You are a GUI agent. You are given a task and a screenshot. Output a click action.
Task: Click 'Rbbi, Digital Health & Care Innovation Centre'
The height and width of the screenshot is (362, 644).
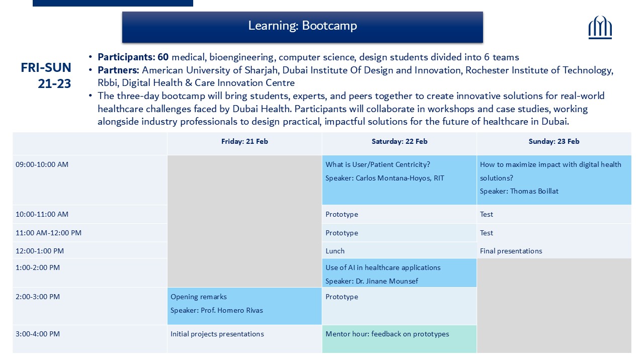click(196, 83)
